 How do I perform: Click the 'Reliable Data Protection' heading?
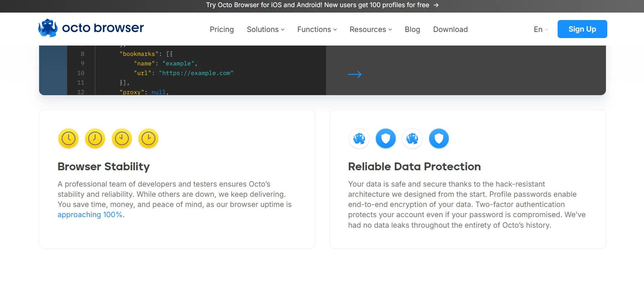tap(414, 167)
